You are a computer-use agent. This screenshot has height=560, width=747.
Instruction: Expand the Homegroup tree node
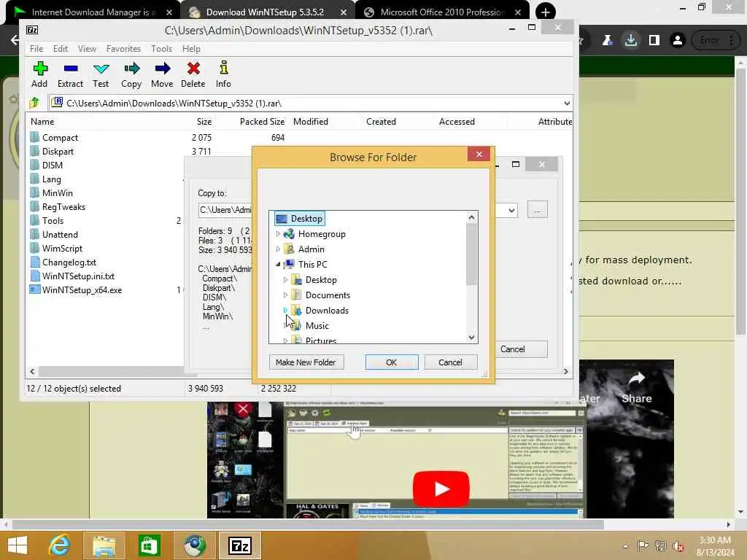[x=278, y=234]
